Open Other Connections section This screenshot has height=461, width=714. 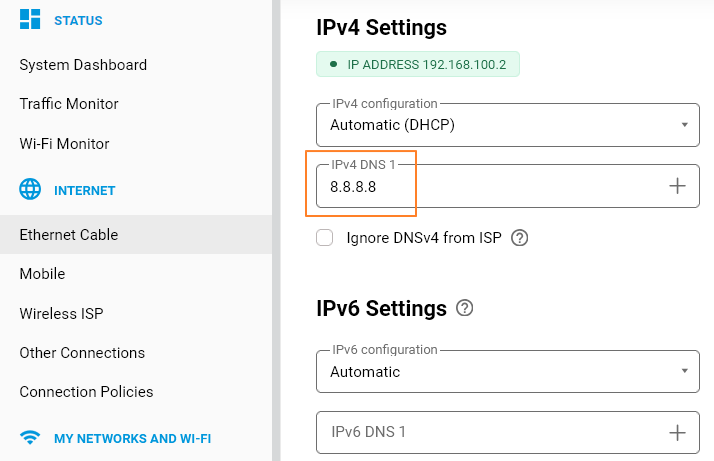pyautogui.click(x=82, y=353)
